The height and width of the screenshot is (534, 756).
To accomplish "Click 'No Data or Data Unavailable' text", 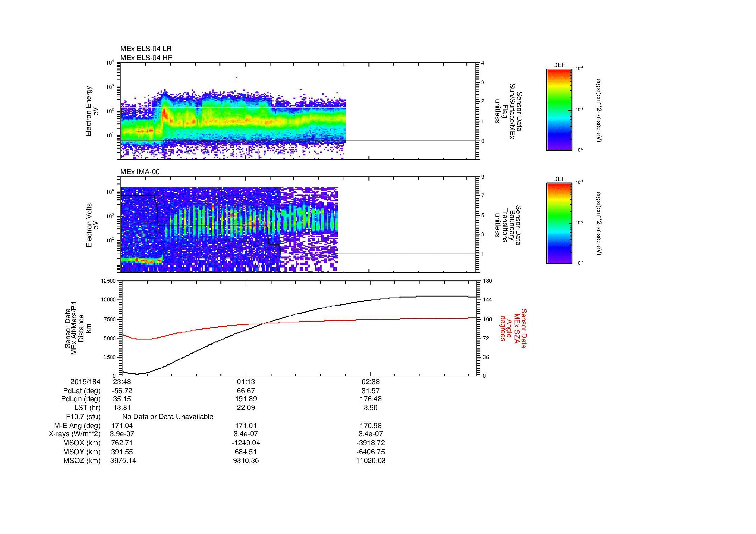I will pyautogui.click(x=168, y=417).
